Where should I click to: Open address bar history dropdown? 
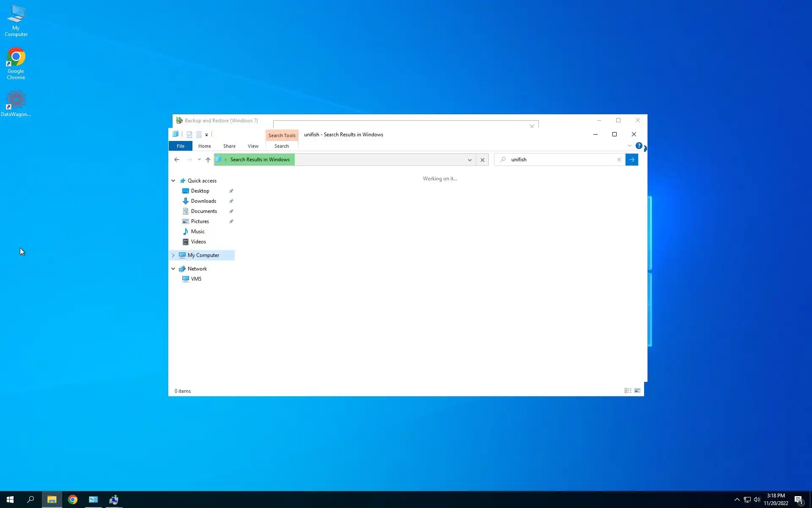pyautogui.click(x=469, y=160)
